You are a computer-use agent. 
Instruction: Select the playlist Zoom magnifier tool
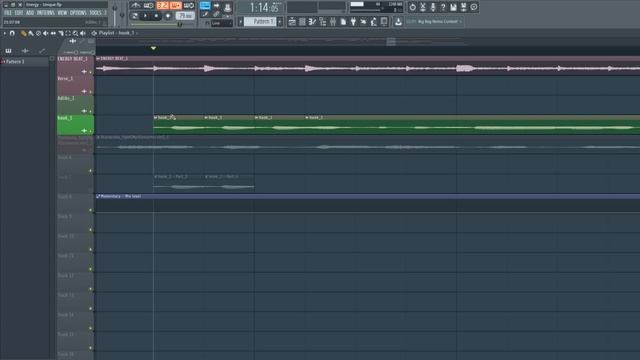click(75, 33)
